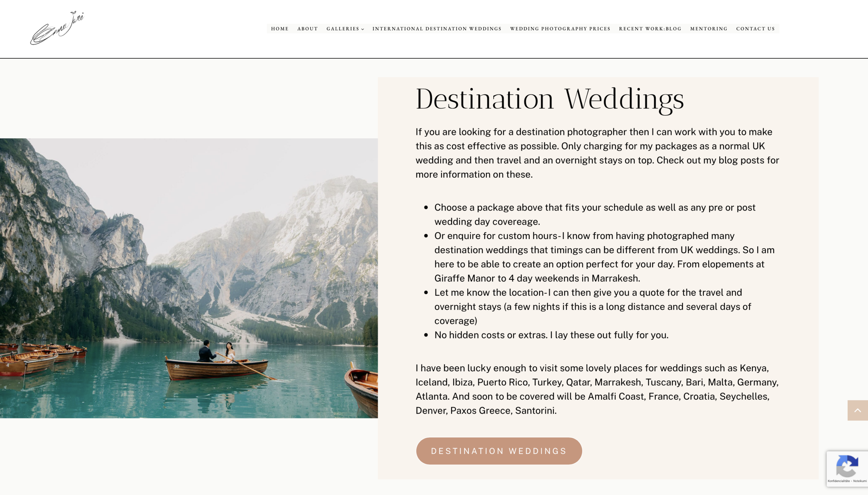Click the large Destination Weddings heading

pos(549,99)
